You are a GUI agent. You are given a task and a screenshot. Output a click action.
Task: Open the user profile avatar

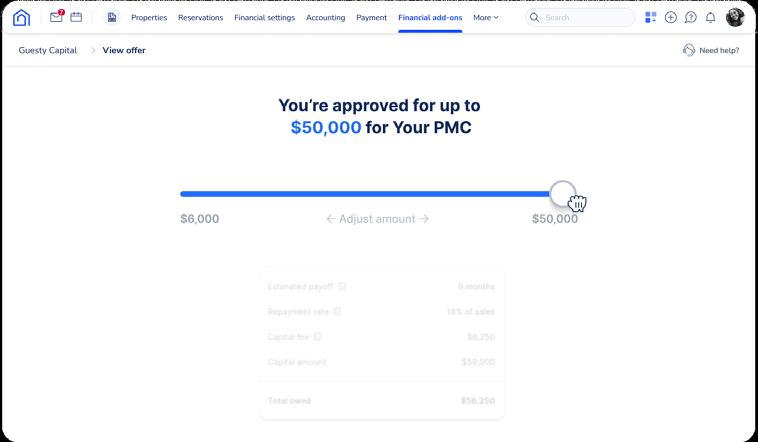[735, 17]
